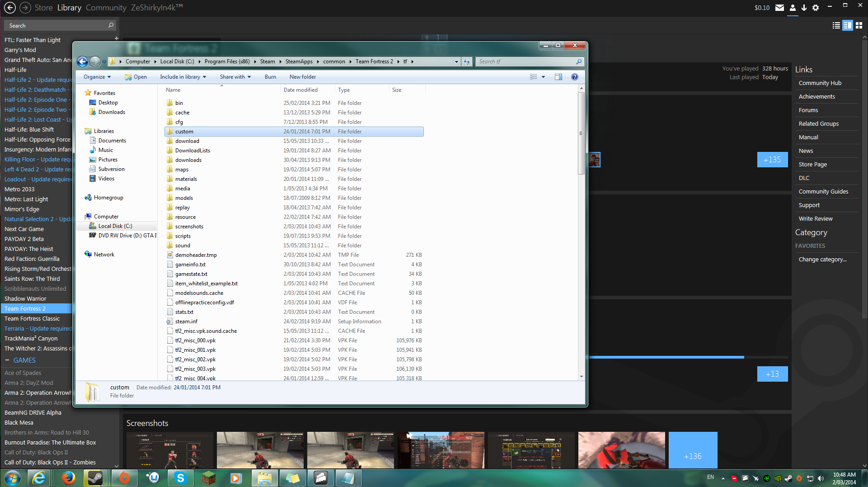Screen dimensions: 868x487
Task: Collapse the GAMES section in Steam
Action: [x=7, y=360]
